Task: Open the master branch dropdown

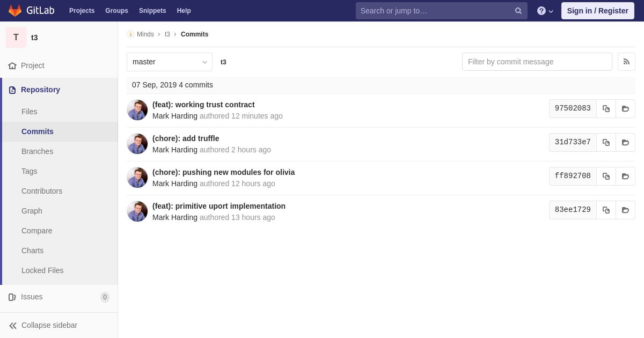Action: point(170,62)
